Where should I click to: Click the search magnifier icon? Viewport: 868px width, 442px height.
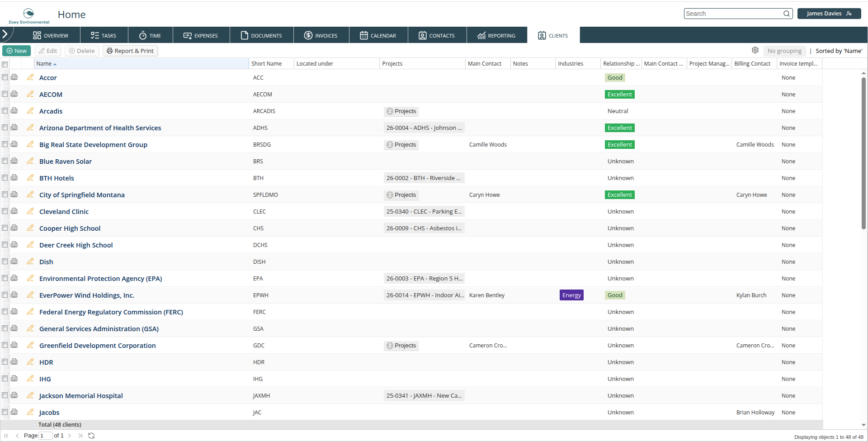coord(787,14)
